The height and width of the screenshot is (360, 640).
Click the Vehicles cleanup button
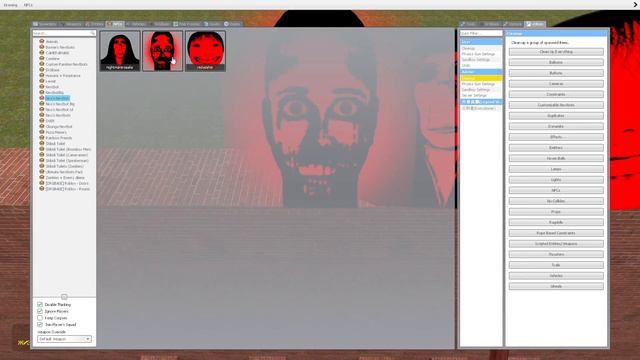click(556, 276)
